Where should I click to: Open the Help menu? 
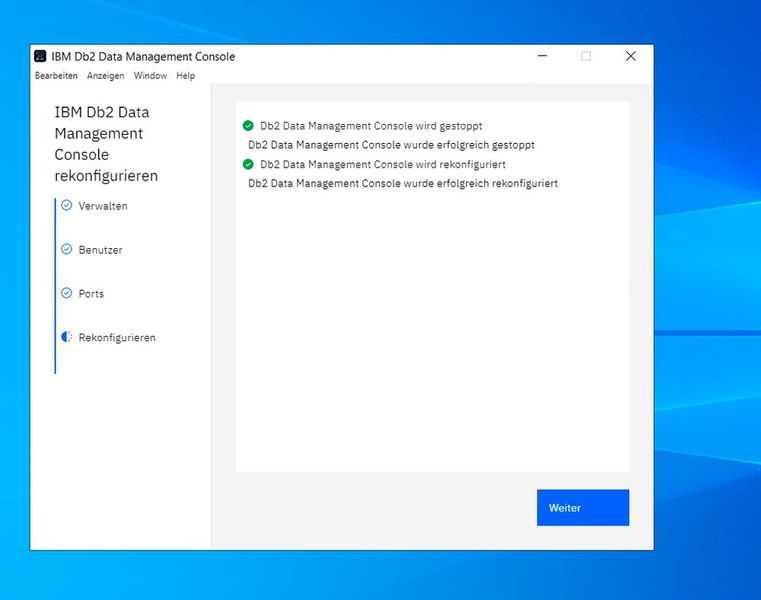point(185,76)
